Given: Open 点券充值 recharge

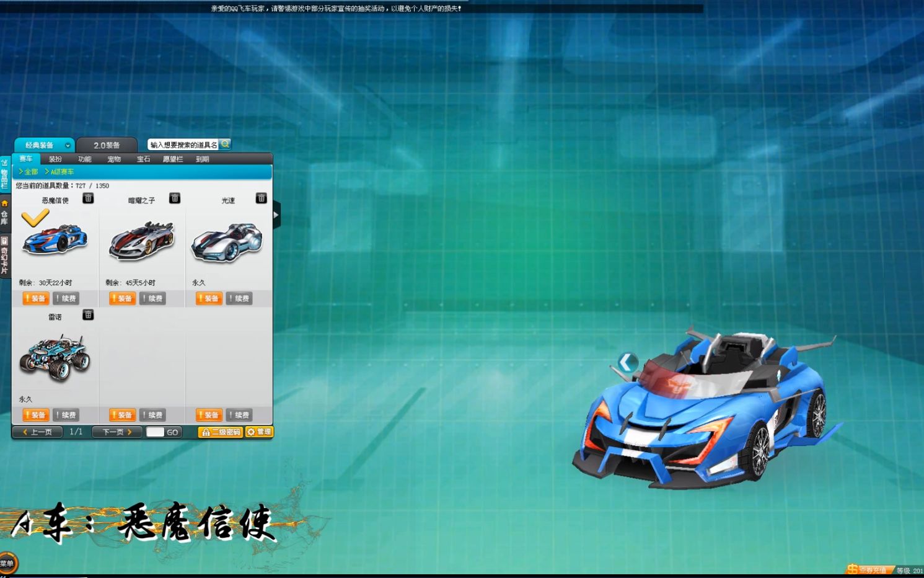Looking at the screenshot, I should coord(869,570).
